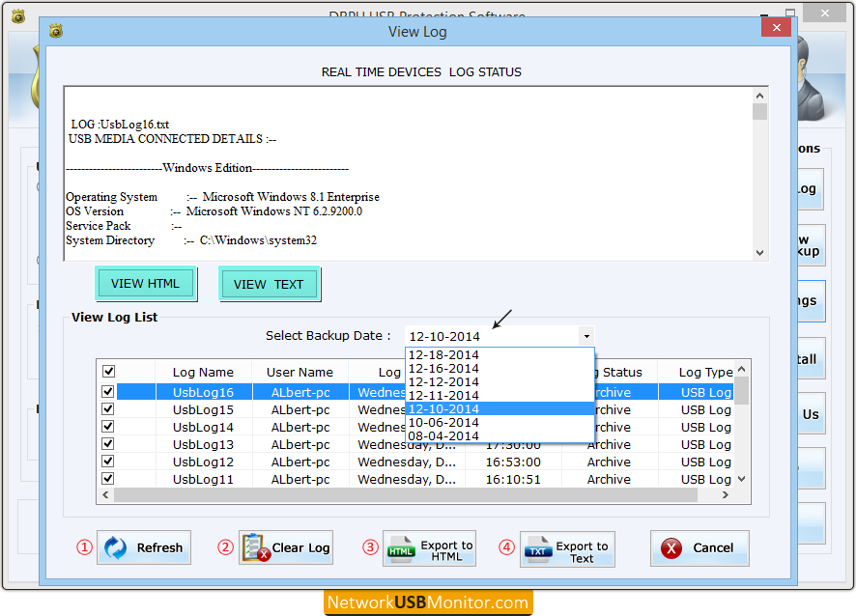The width and height of the screenshot is (856, 616).
Task: Uncheck the UsbLog16 row checkbox
Action: (108, 391)
